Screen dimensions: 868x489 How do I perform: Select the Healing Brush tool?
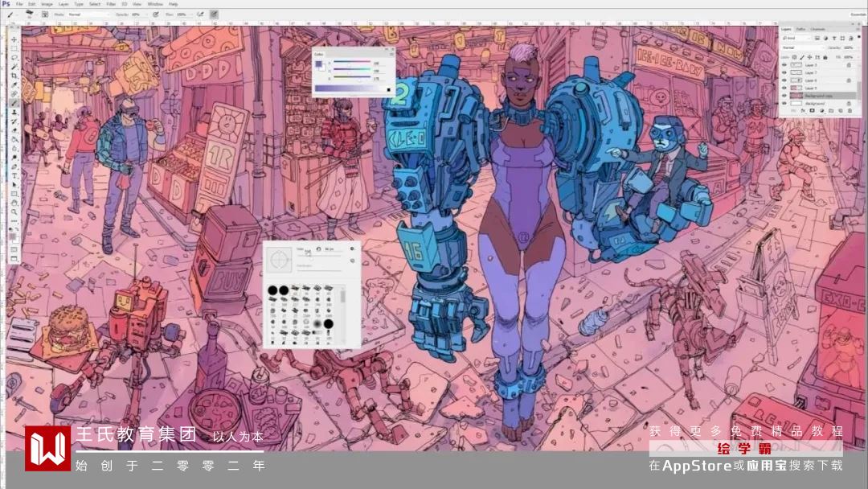[14, 93]
